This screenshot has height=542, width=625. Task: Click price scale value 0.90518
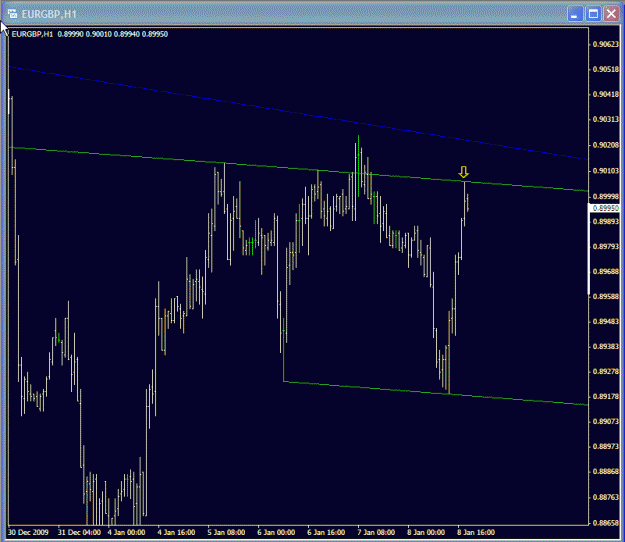coord(605,69)
